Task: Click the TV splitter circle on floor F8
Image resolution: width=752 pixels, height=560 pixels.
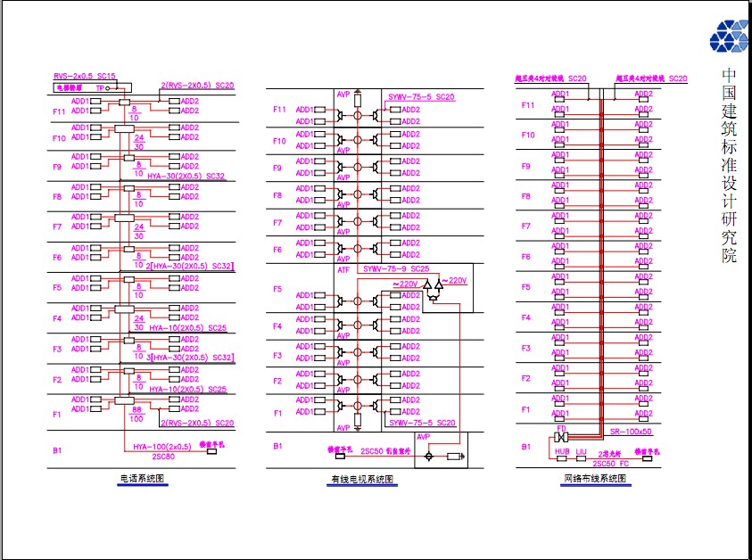Action: tap(358, 194)
